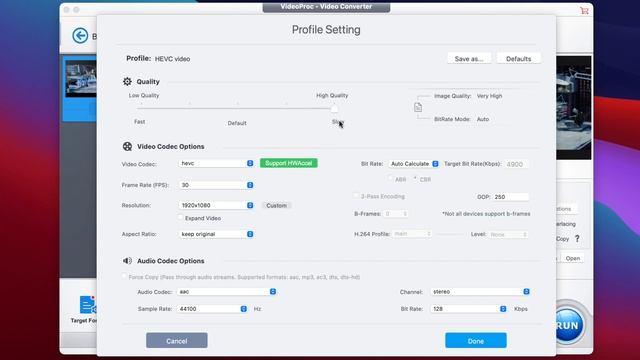640x360 pixels.
Task: Click the 'HEVC video' profile name
Action: [172, 59]
